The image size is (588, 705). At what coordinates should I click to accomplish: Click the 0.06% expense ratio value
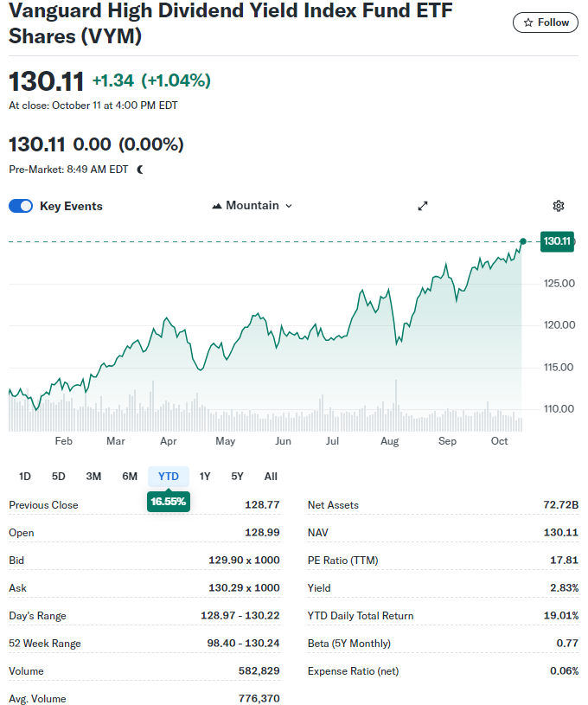pyautogui.click(x=564, y=670)
